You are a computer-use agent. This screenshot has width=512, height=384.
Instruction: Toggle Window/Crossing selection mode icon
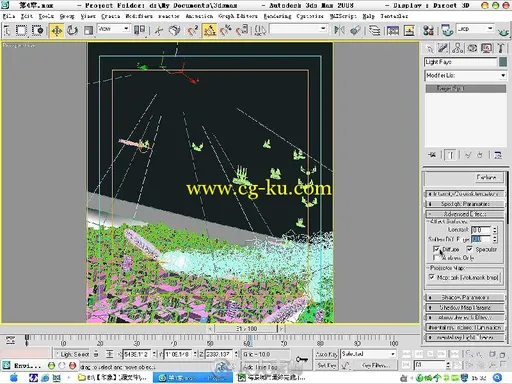click(x=38, y=31)
